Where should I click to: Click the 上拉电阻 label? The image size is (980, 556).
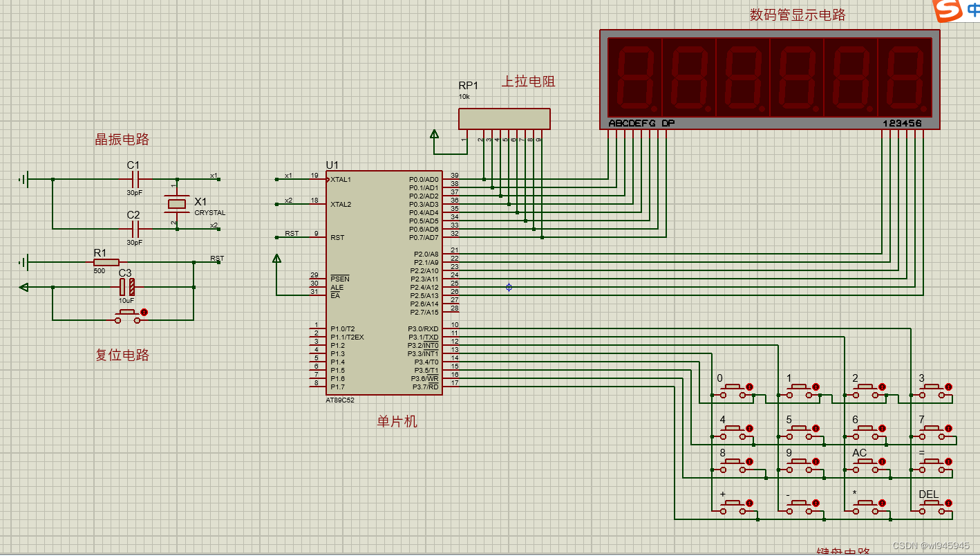528,82
